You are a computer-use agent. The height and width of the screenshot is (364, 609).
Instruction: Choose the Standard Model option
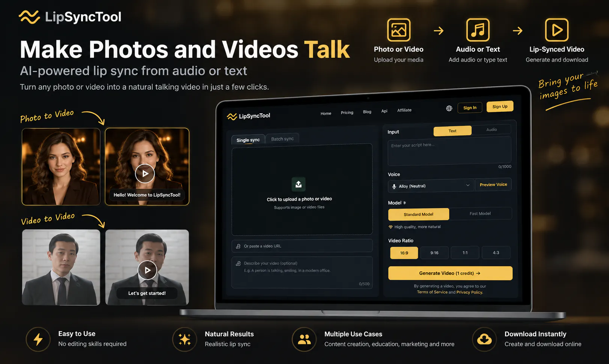click(x=419, y=214)
